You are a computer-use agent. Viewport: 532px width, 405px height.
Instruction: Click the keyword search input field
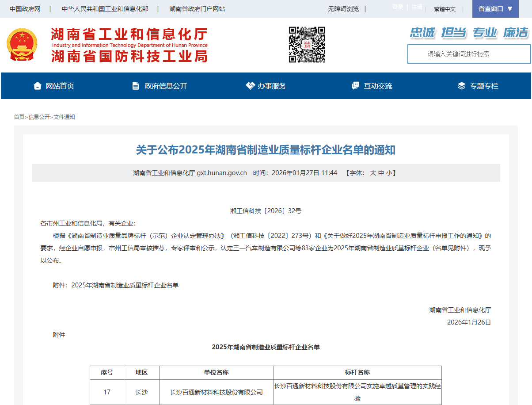[x=469, y=54]
